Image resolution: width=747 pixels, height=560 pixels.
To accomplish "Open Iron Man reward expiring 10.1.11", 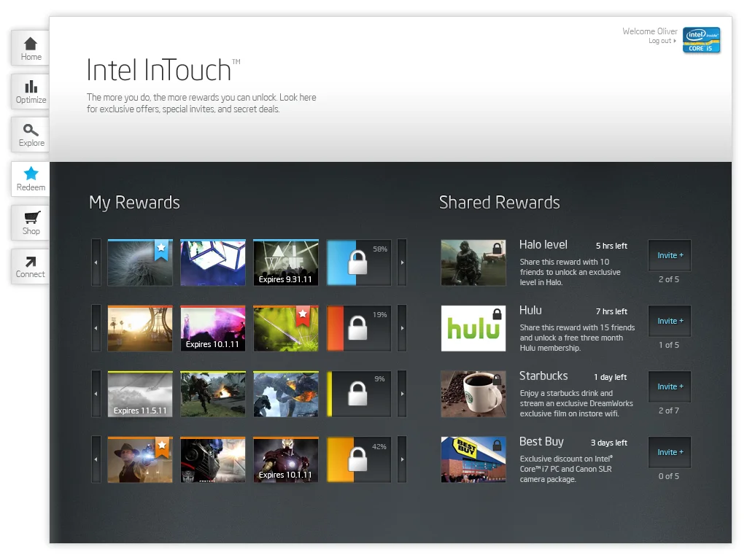I will (286, 459).
